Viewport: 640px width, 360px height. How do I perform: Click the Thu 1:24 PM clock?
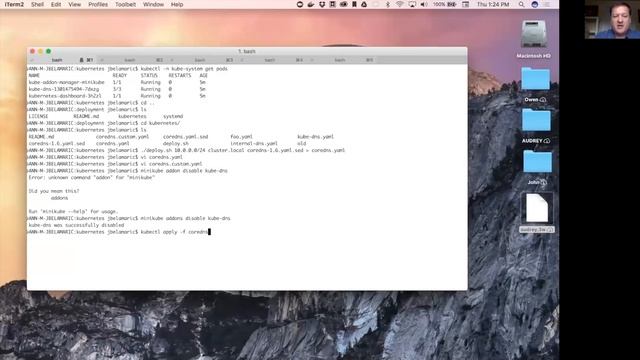tap(493, 4)
